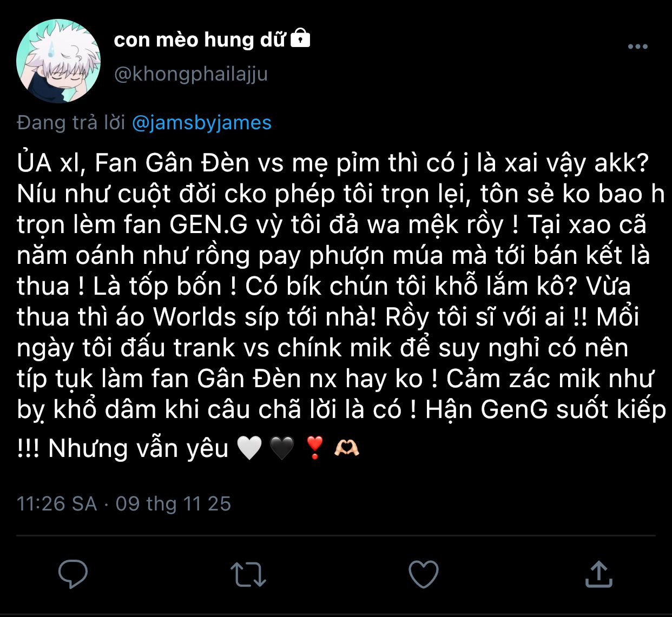Viewport: 672px width, 617px height.
Task: Click the reply speech bubble icon
Action: [73, 574]
